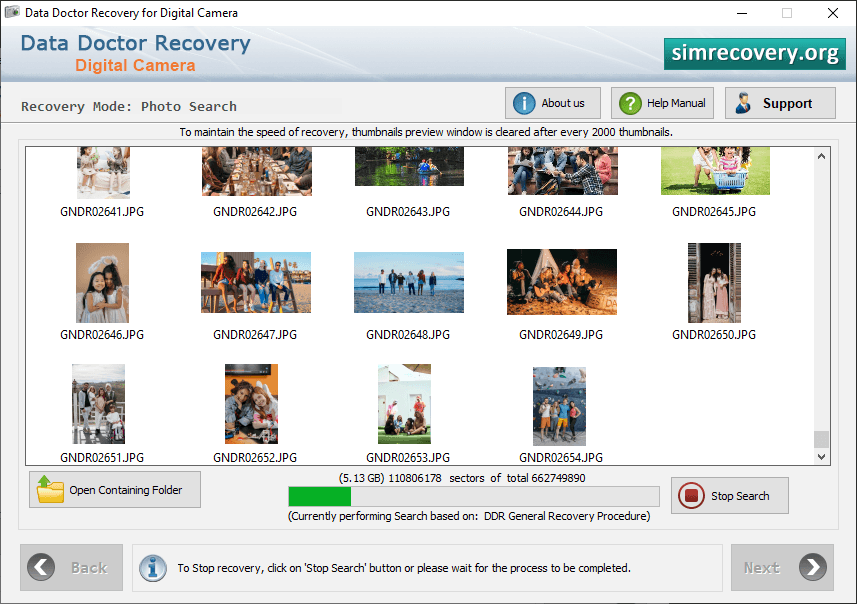The width and height of the screenshot is (857, 604).
Task: Contact Support via the Support button
Action: click(x=780, y=103)
